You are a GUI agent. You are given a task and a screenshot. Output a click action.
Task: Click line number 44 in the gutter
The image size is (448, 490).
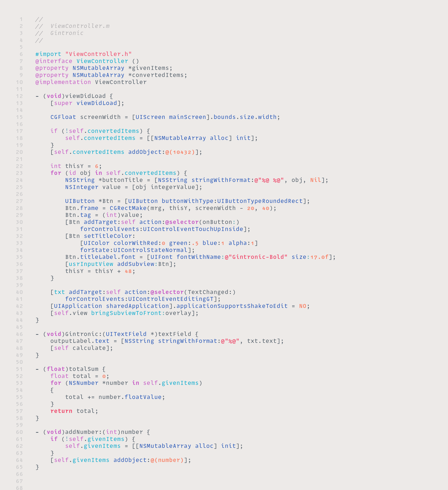point(19,320)
